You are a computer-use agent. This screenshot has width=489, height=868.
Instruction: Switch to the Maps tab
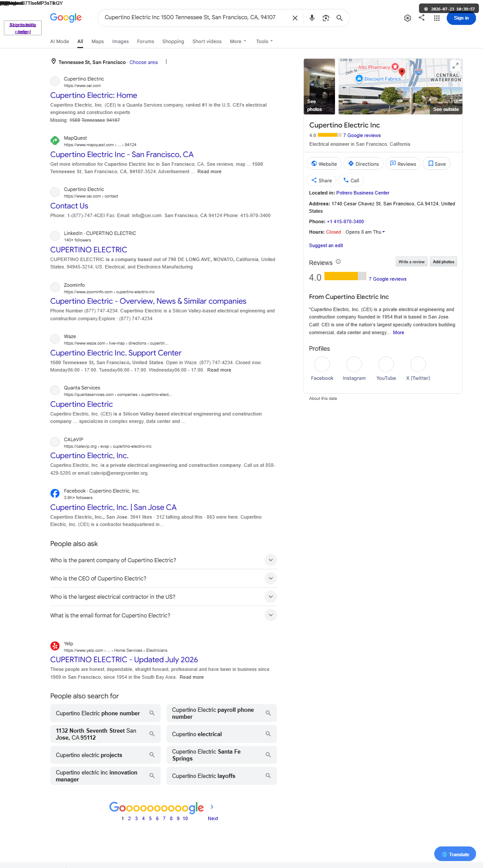(x=97, y=41)
